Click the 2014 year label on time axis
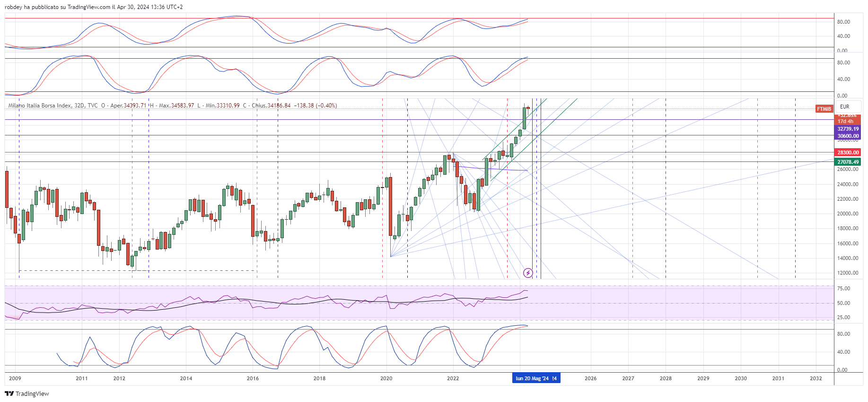 186,378
